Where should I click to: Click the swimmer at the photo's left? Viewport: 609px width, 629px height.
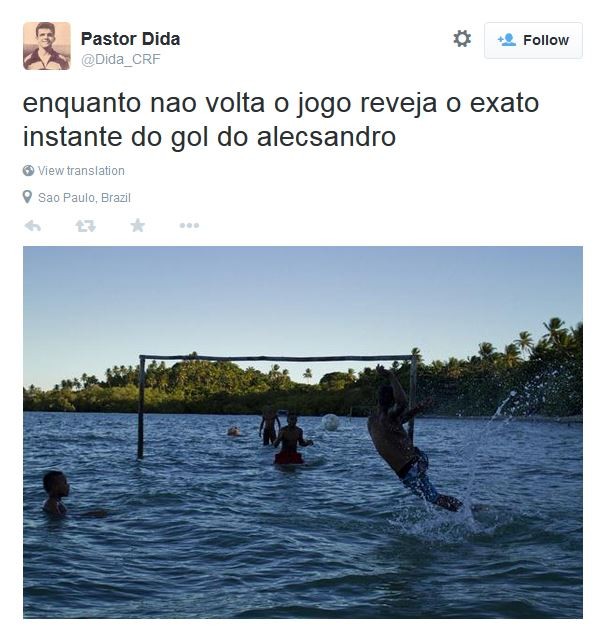click(x=58, y=494)
